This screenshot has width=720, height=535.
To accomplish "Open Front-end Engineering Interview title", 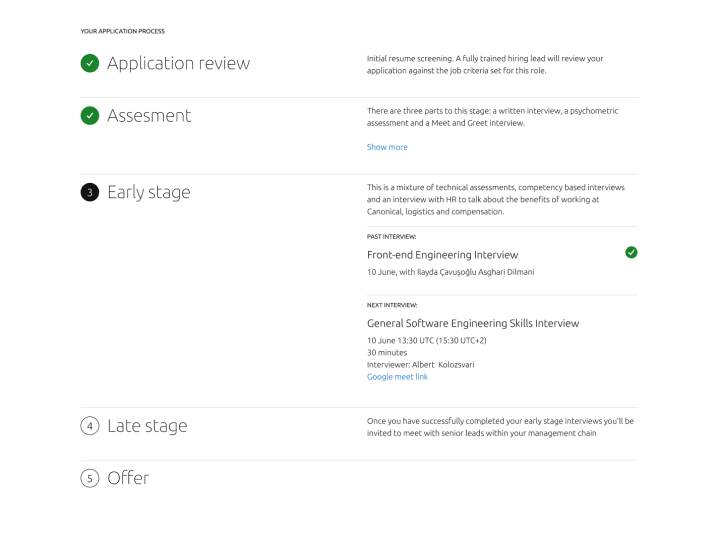I will [x=442, y=255].
